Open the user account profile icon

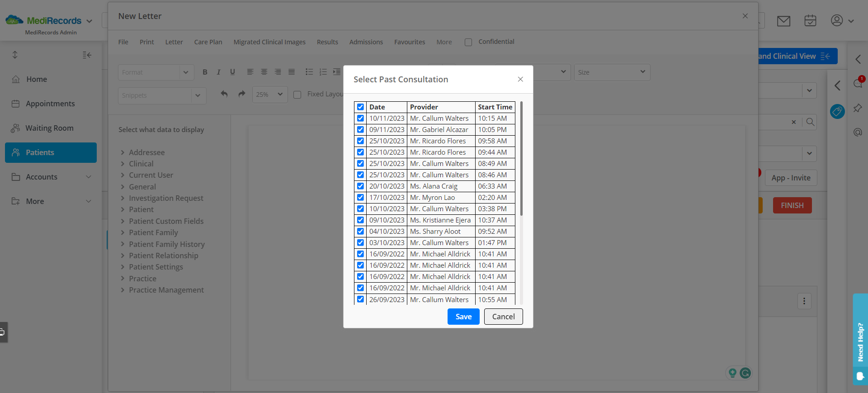pyautogui.click(x=837, y=20)
